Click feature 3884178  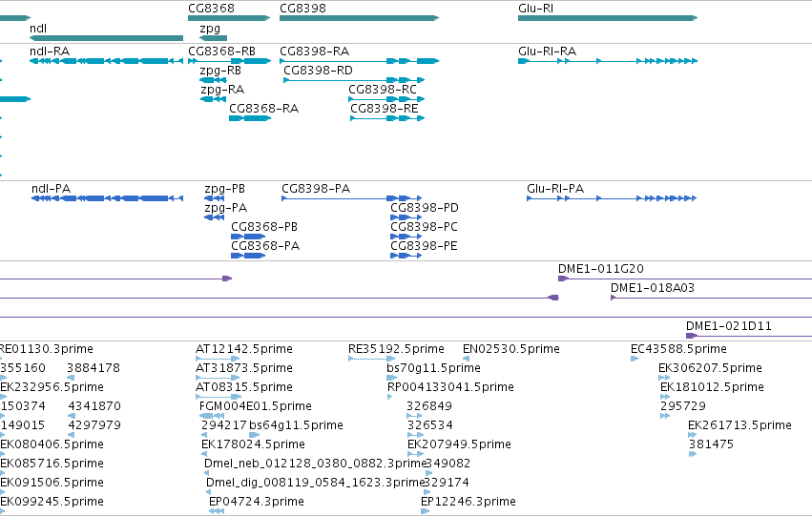[x=94, y=368]
